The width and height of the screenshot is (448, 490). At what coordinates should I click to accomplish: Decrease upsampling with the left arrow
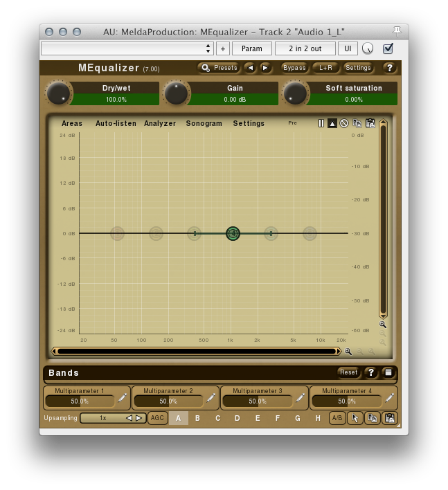(129, 418)
